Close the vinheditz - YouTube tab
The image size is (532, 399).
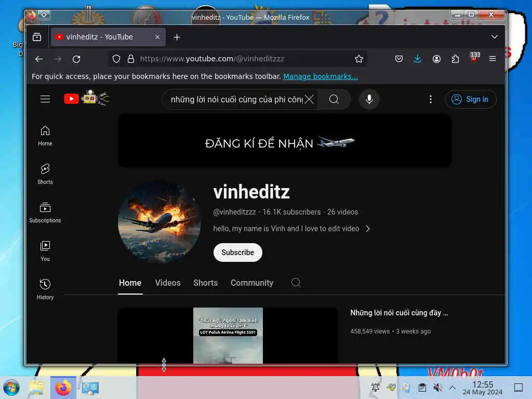[157, 37]
